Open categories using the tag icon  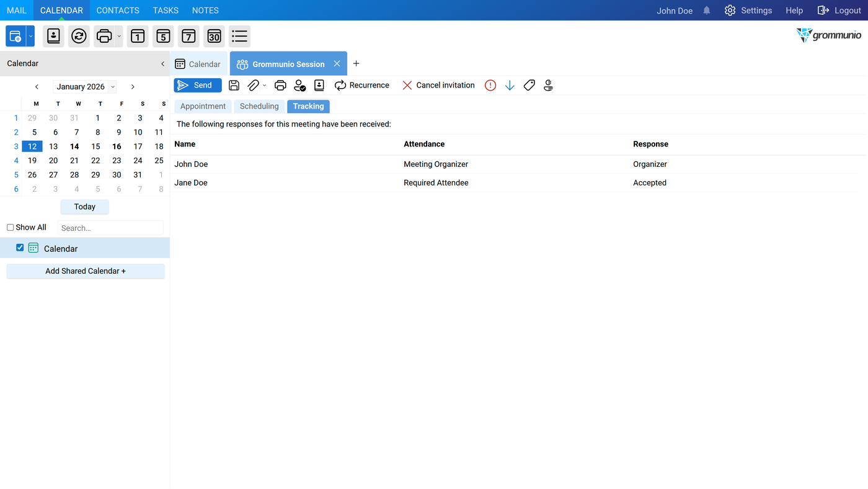coord(529,86)
